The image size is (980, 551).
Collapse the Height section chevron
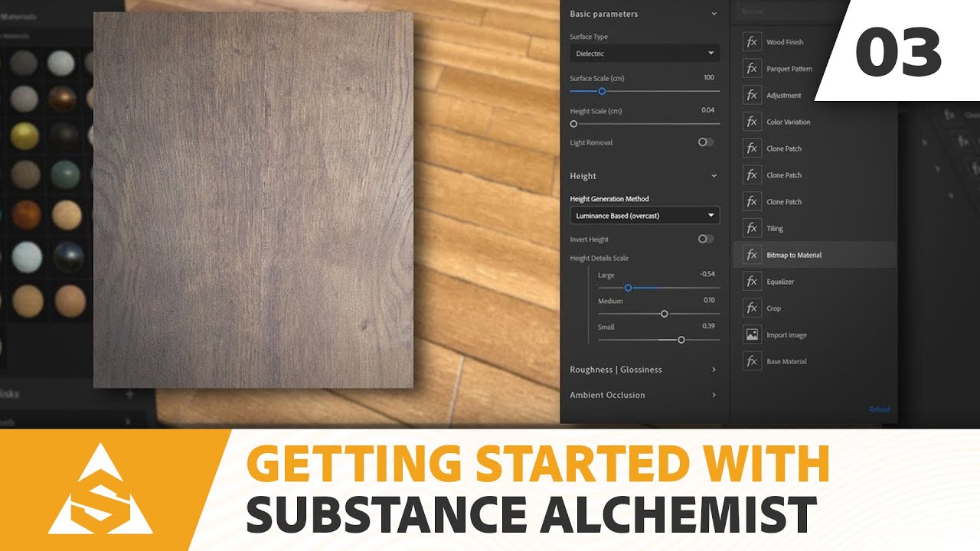(714, 176)
